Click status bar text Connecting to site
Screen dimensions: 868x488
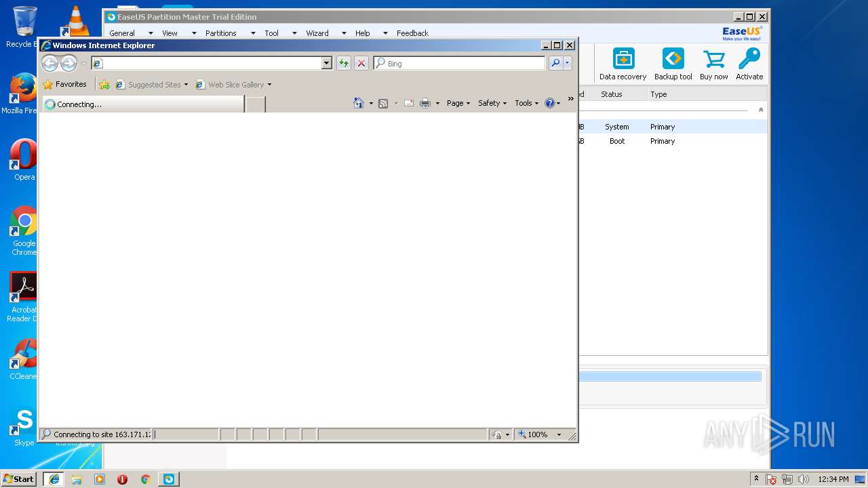click(x=102, y=434)
